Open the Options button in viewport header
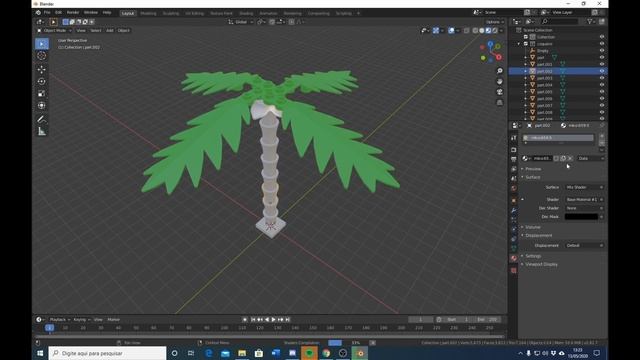This screenshot has width=640, height=360. click(494, 22)
